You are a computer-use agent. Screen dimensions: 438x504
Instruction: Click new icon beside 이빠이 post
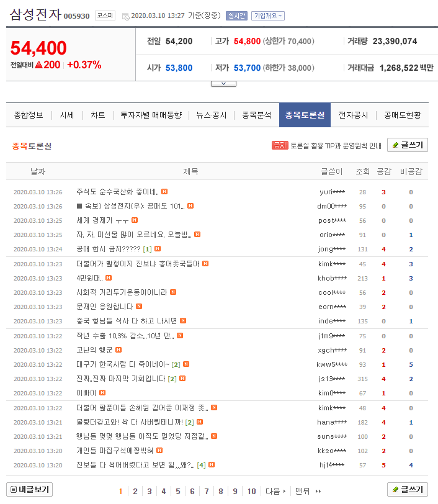pos(102,393)
